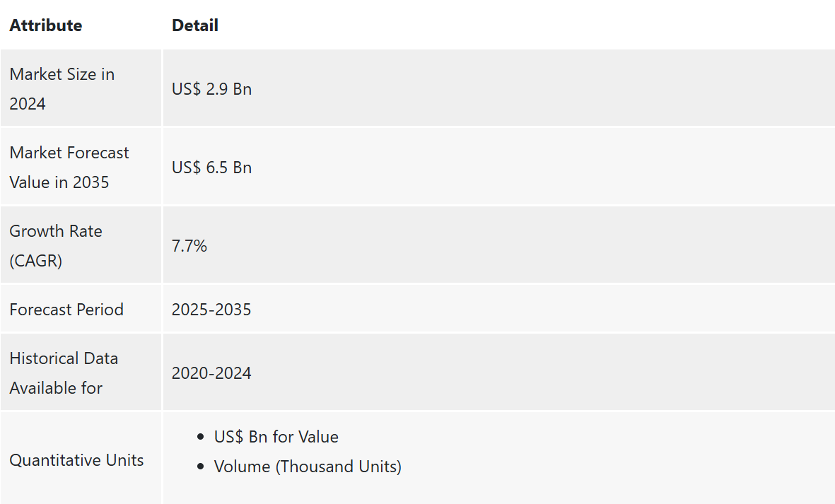Image resolution: width=835 pixels, height=504 pixels.
Task: Click Historical Data Available for label
Action: point(64,373)
